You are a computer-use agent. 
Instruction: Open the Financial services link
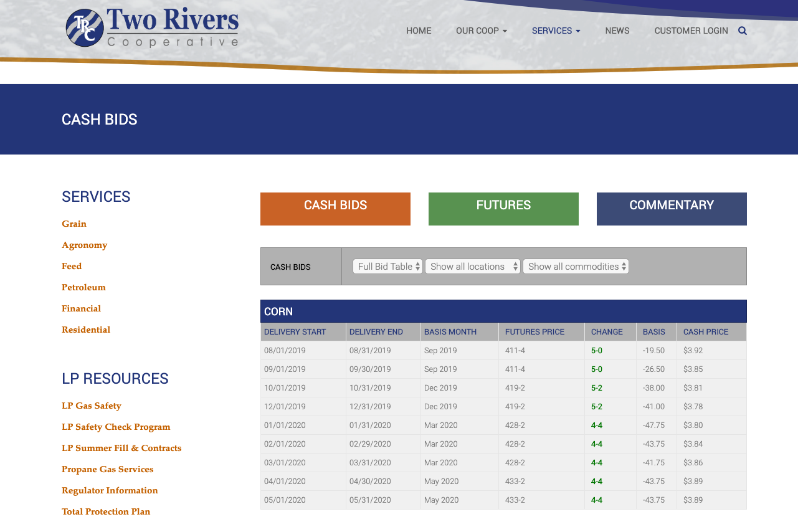[x=81, y=308]
